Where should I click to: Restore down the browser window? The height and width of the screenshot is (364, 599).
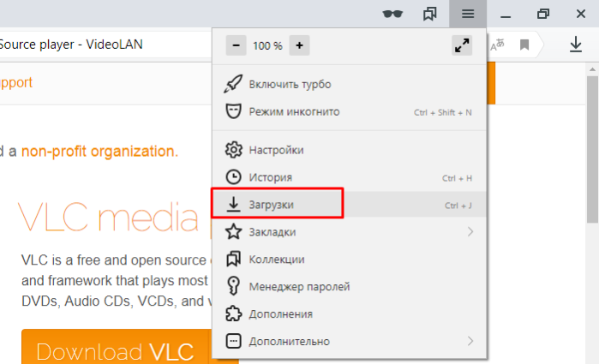pos(542,15)
